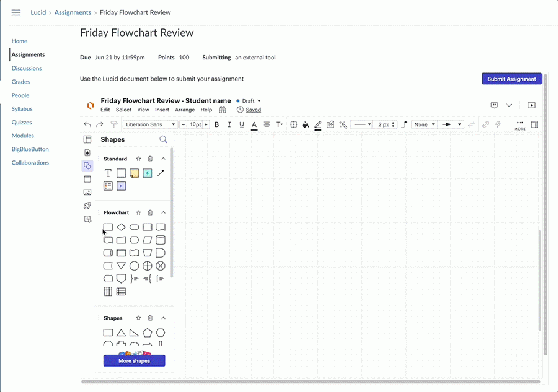Open the Liberation Sans font dropdown
558x392 pixels.
coord(151,124)
